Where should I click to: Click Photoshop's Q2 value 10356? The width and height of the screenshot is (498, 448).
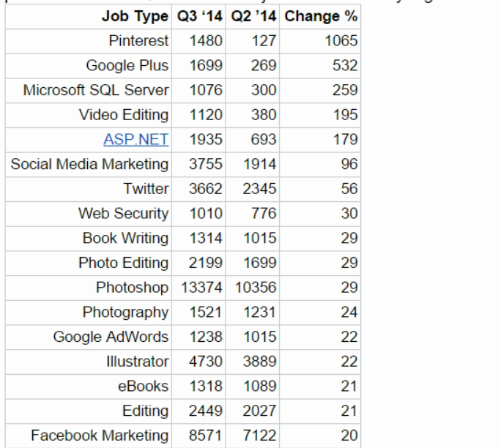point(256,288)
